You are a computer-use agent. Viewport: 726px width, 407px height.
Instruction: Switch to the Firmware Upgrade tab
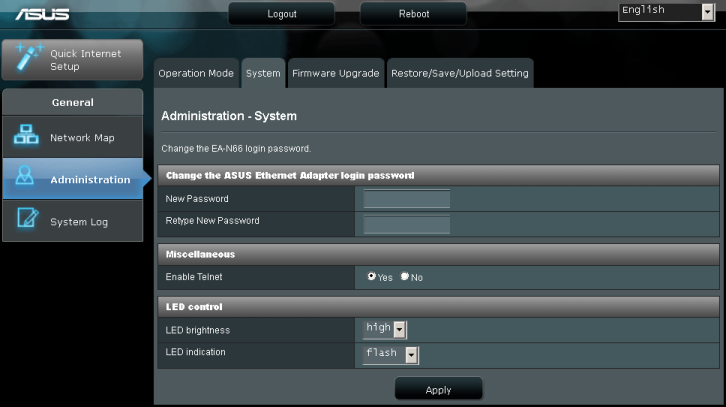[336, 73]
